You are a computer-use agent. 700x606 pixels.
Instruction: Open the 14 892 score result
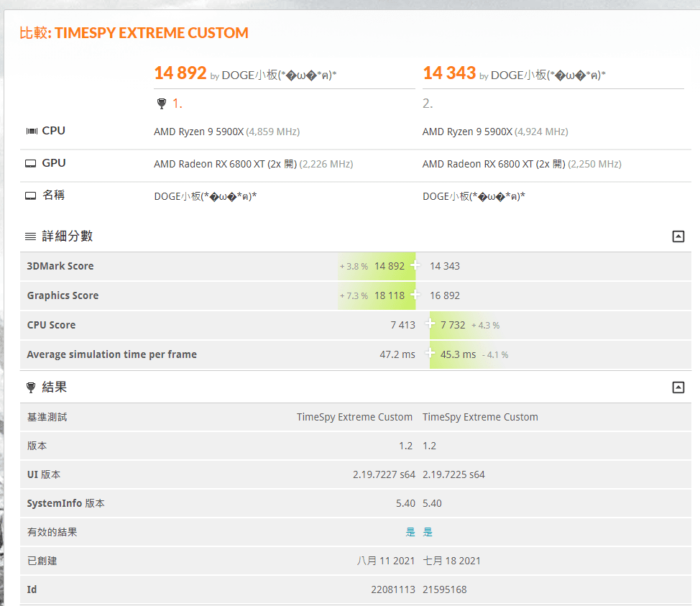[180, 73]
